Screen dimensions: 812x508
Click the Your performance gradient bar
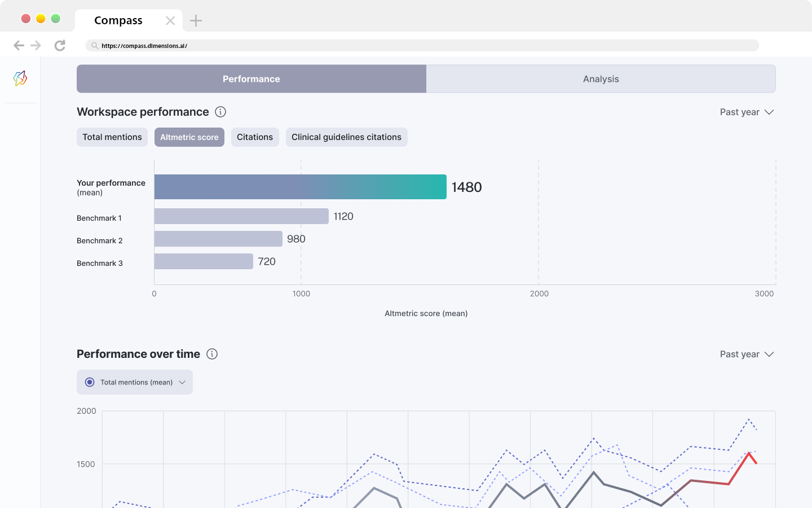pos(301,187)
